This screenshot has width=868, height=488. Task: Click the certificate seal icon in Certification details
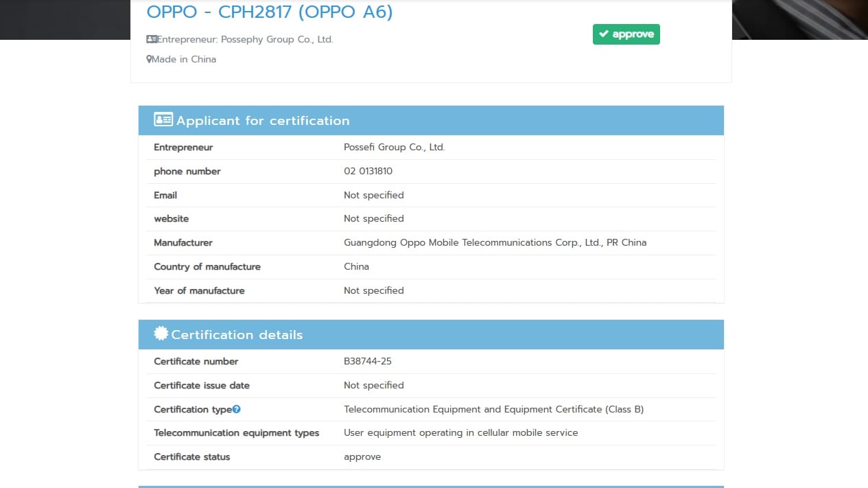[x=161, y=334]
